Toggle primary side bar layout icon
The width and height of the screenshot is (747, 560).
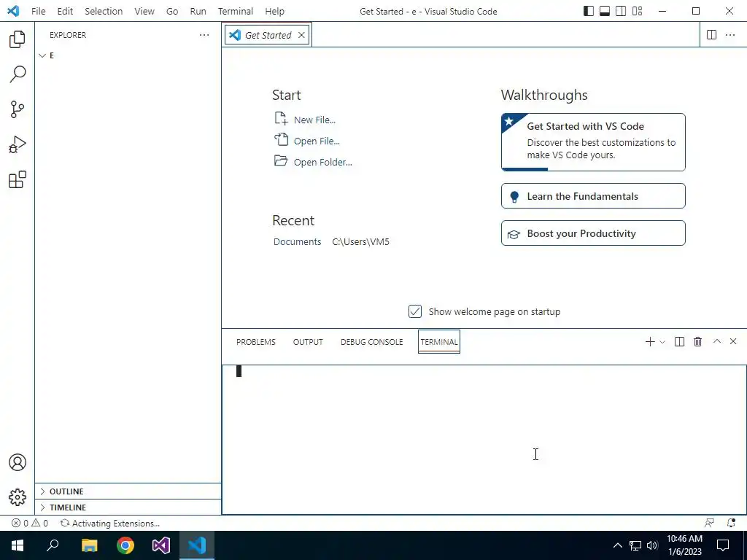589,11
